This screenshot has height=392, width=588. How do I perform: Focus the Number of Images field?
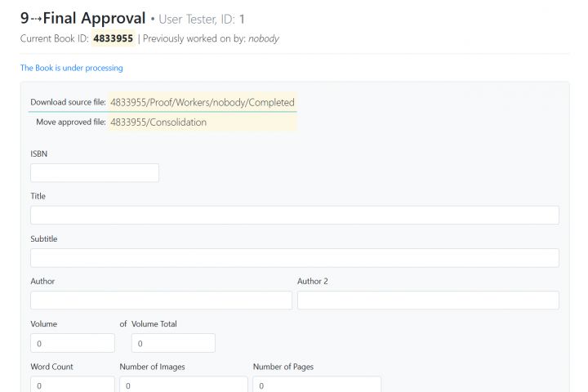(184, 385)
